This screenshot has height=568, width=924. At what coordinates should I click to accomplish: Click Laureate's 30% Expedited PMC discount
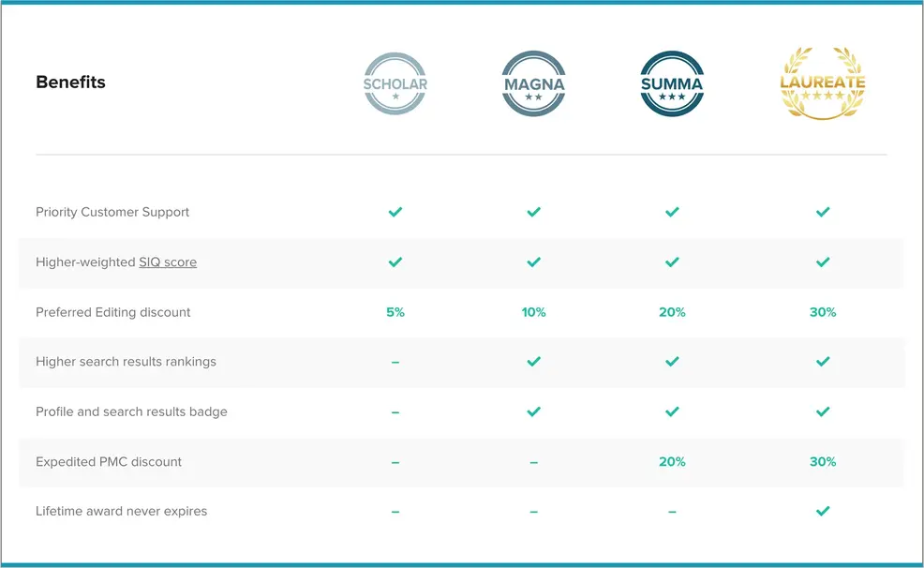[x=822, y=462]
